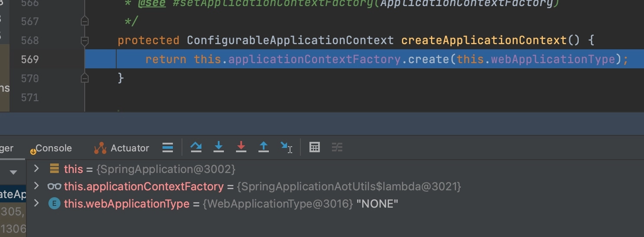Expand the this.applicationContextFactory watch entry
Screen dimensions: 644x237
[x=36, y=186]
